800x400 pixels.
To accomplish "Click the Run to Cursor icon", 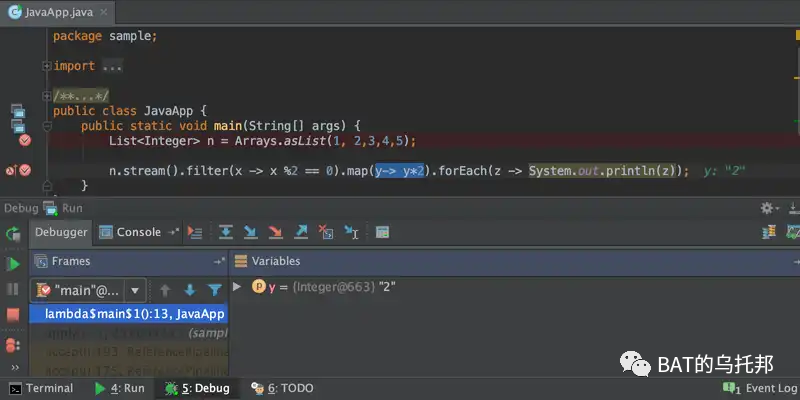I will [351, 233].
